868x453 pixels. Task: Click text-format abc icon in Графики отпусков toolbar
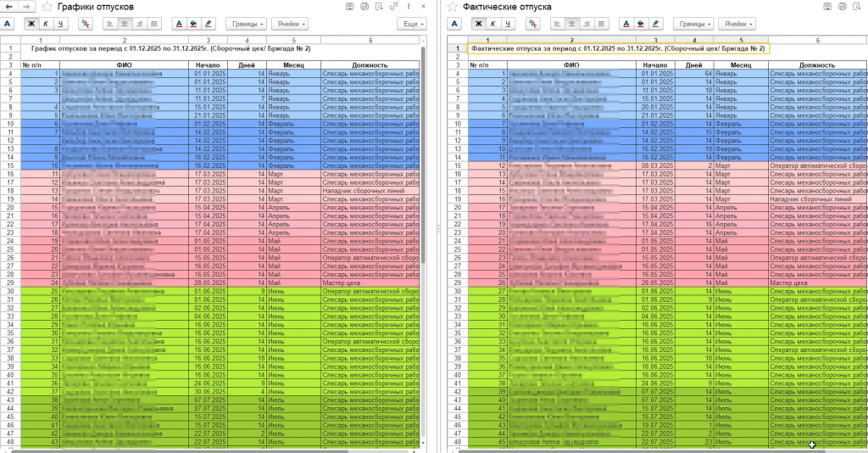point(86,24)
